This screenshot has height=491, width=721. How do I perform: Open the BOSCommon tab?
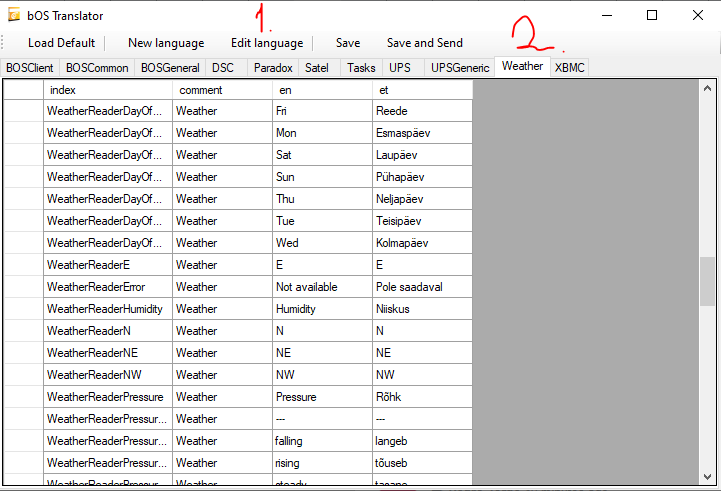[x=97, y=68]
